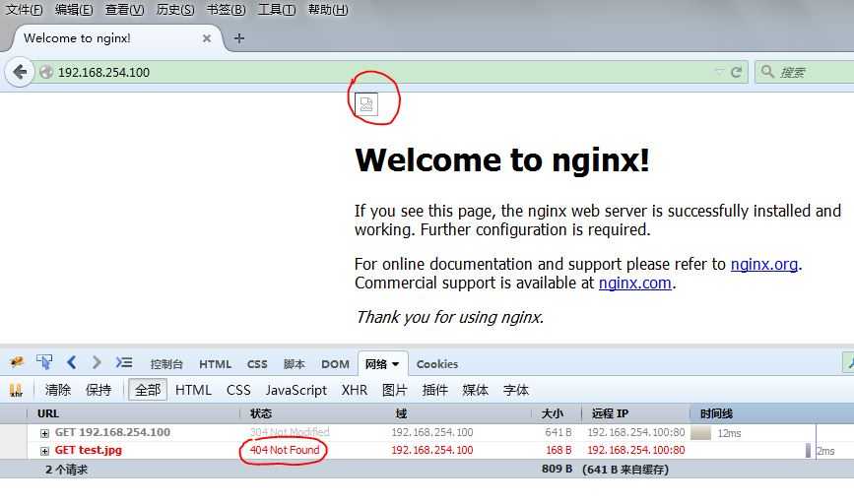Switch to the 控制台 panel
The height and width of the screenshot is (504, 854).
coord(166,364)
